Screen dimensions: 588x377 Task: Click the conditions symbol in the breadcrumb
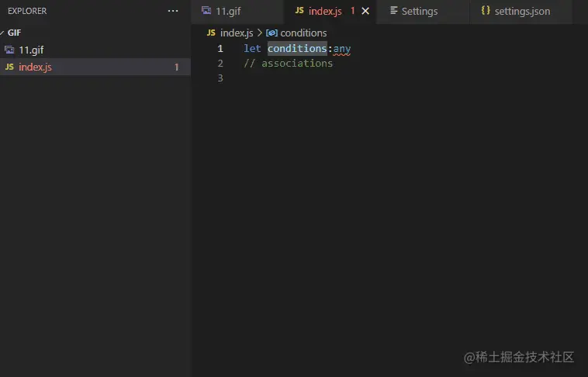[303, 33]
